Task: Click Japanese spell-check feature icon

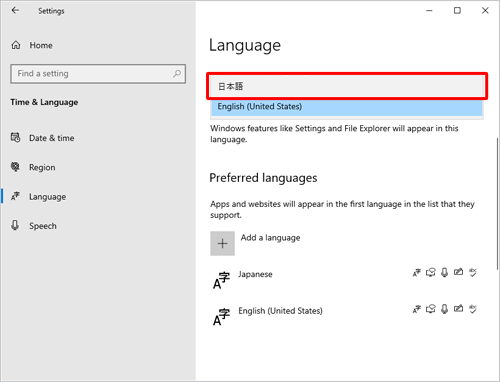Action: pos(473,273)
